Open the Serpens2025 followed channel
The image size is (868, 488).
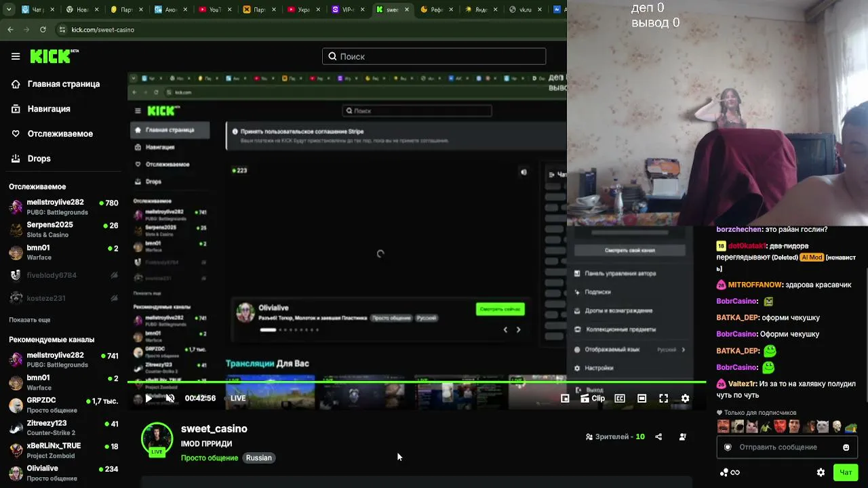click(x=64, y=230)
